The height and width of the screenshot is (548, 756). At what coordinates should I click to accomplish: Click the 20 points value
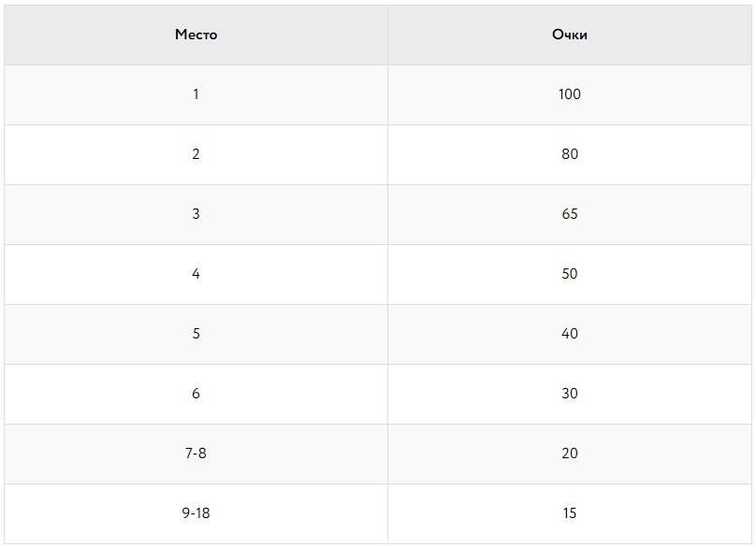pyautogui.click(x=570, y=454)
